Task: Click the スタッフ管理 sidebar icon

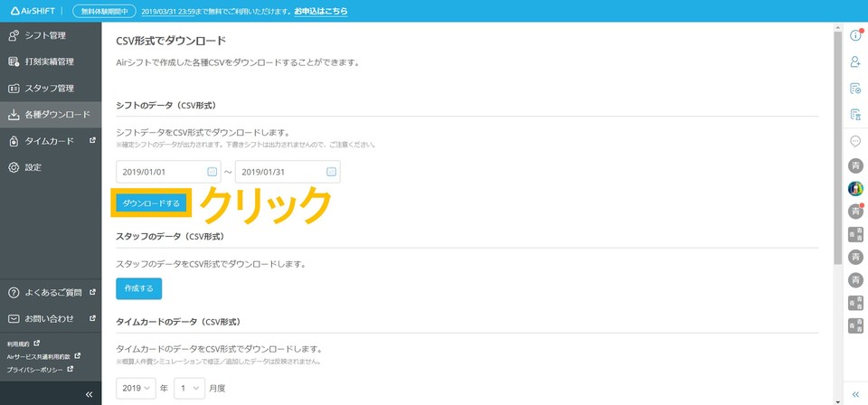Action: [14, 89]
